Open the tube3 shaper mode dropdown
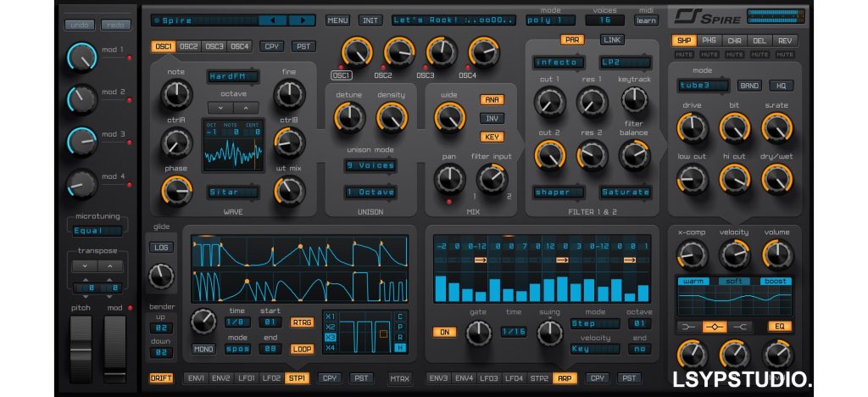The width and height of the screenshot is (868, 397). coord(704,86)
